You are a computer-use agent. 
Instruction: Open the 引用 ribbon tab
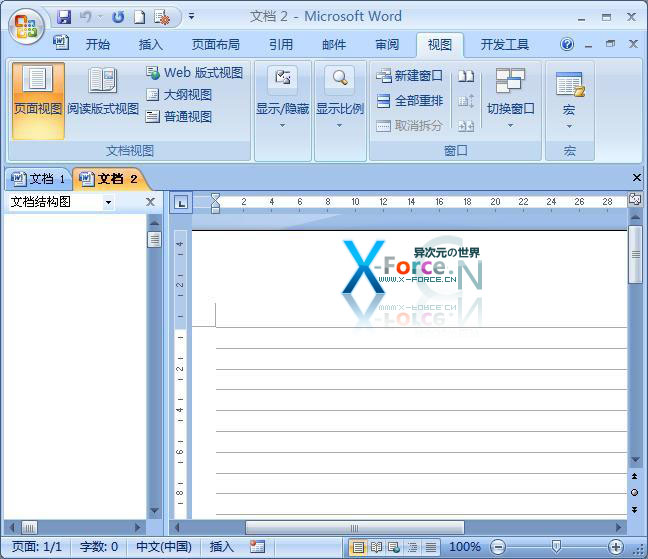[x=281, y=44]
